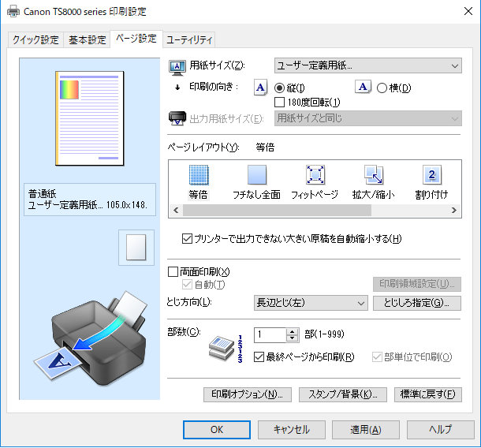This screenshot has height=448, width=481.
Task: Select the フチなし全面 borderless layout icon
Action: click(x=257, y=175)
